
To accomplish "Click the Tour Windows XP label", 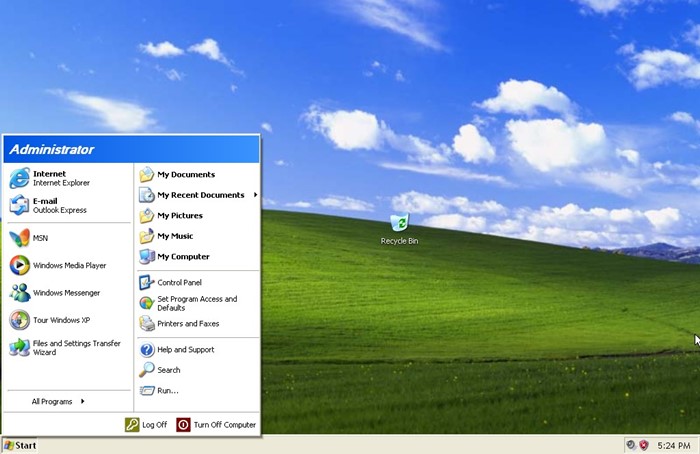I will (x=62, y=320).
